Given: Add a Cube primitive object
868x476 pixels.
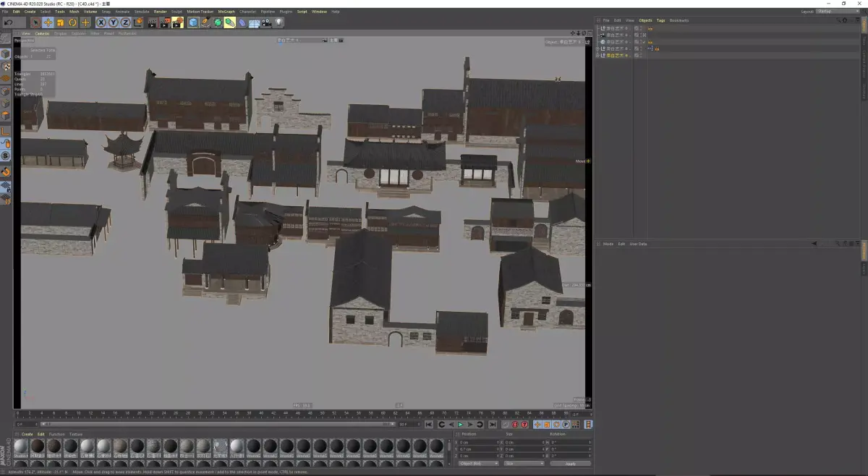Looking at the screenshot, I should (x=193, y=22).
